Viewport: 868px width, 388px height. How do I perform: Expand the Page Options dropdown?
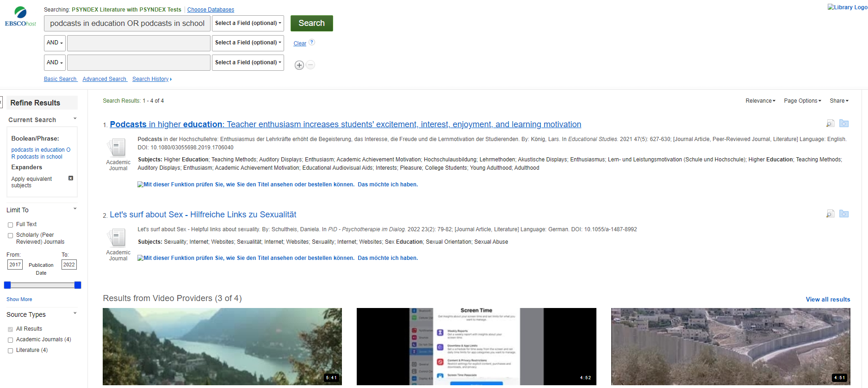[x=802, y=101]
